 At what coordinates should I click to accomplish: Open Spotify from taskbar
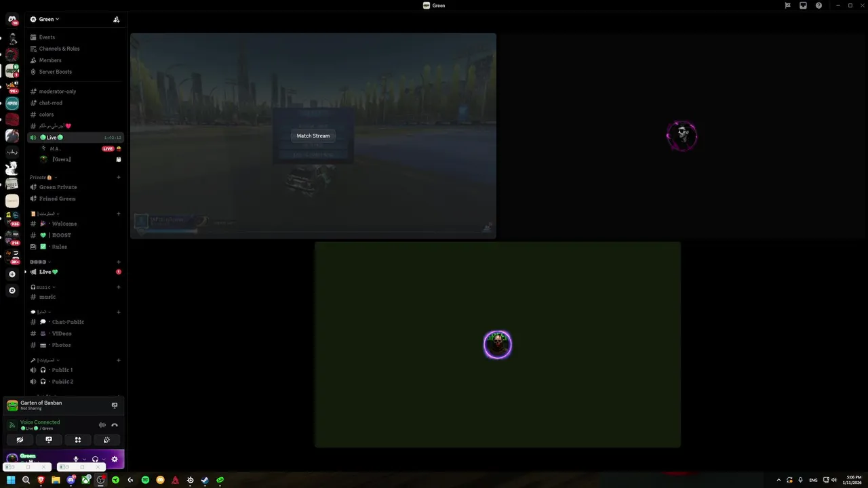[145, 480]
